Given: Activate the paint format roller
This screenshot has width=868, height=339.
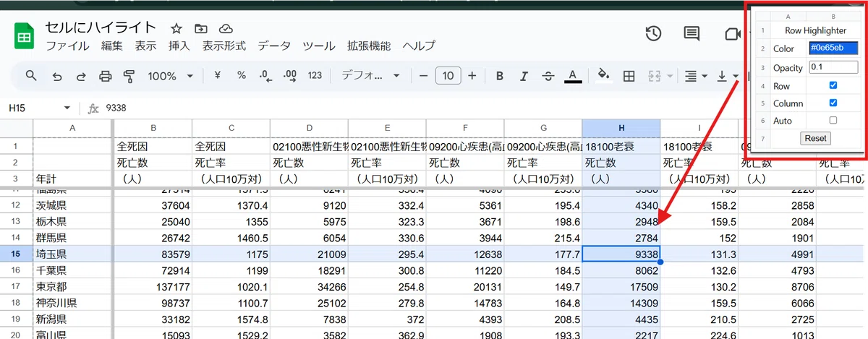Looking at the screenshot, I should click(129, 76).
